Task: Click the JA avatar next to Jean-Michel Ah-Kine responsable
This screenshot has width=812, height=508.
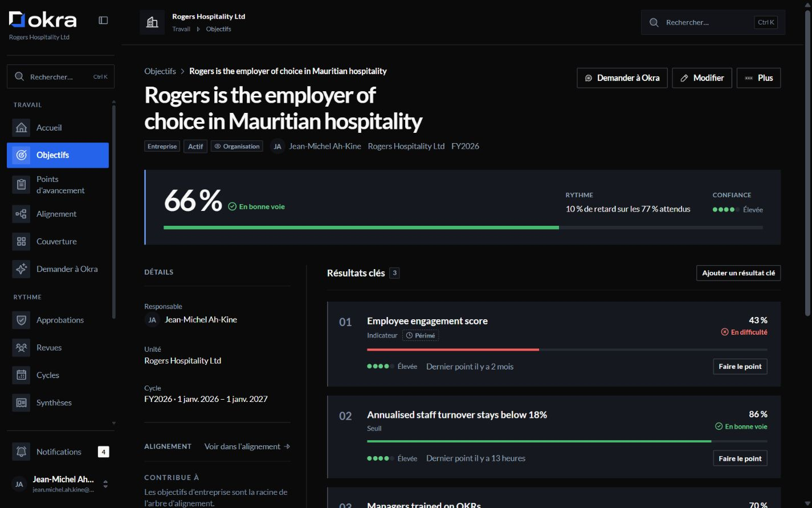Action: tap(152, 320)
